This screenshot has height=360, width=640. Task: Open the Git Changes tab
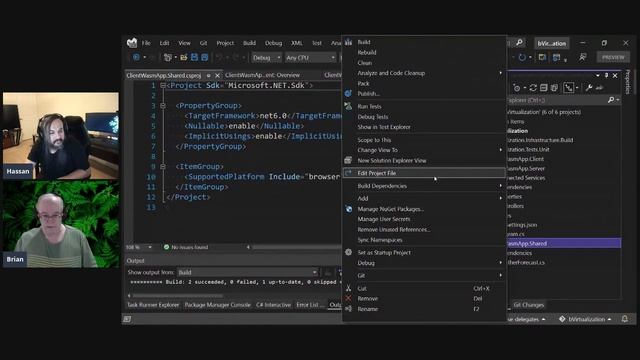click(x=529, y=305)
